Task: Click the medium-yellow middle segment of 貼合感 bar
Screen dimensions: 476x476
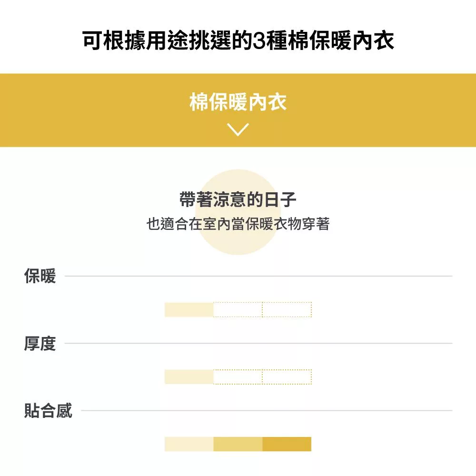Action: click(238, 444)
